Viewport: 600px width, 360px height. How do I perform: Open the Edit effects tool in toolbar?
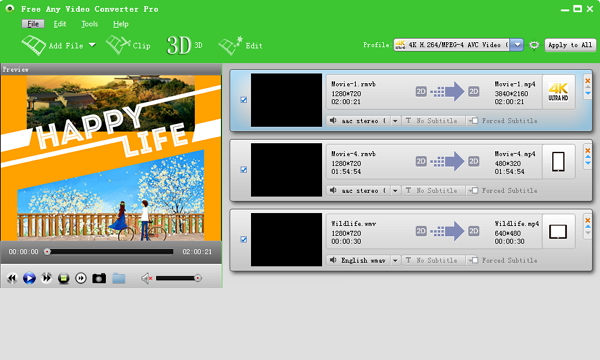pyautogui.click(x=240, y=46)
